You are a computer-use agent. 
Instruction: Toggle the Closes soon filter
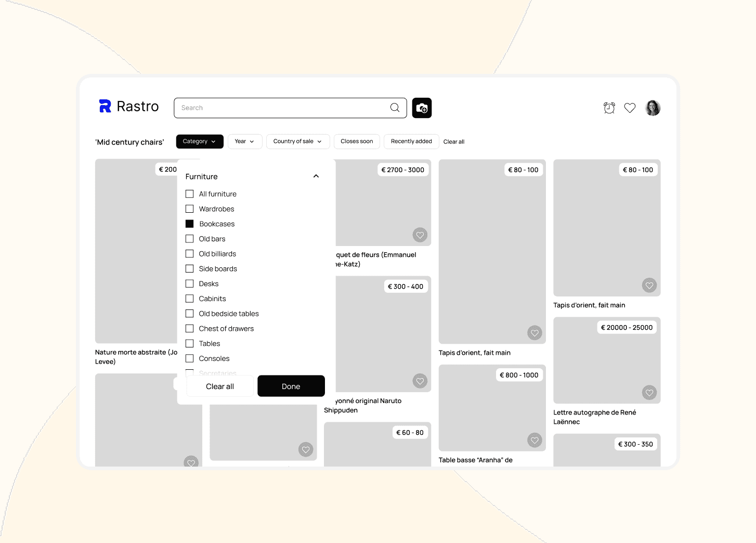point(357,141)
